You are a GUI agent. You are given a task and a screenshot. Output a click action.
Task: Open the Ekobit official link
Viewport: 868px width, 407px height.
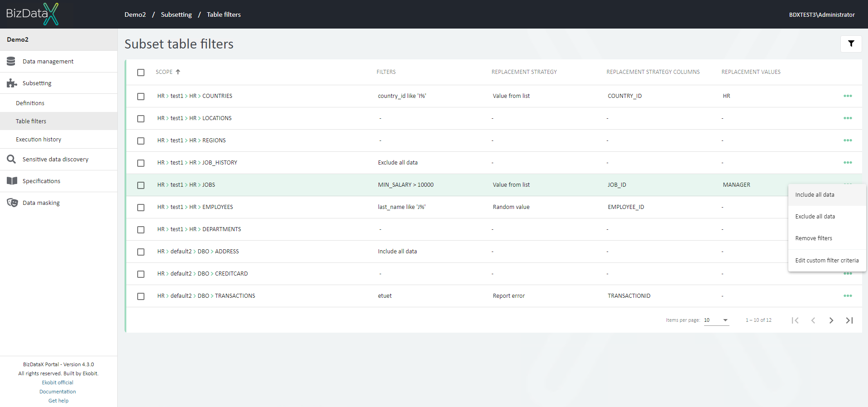pos(58,383)
